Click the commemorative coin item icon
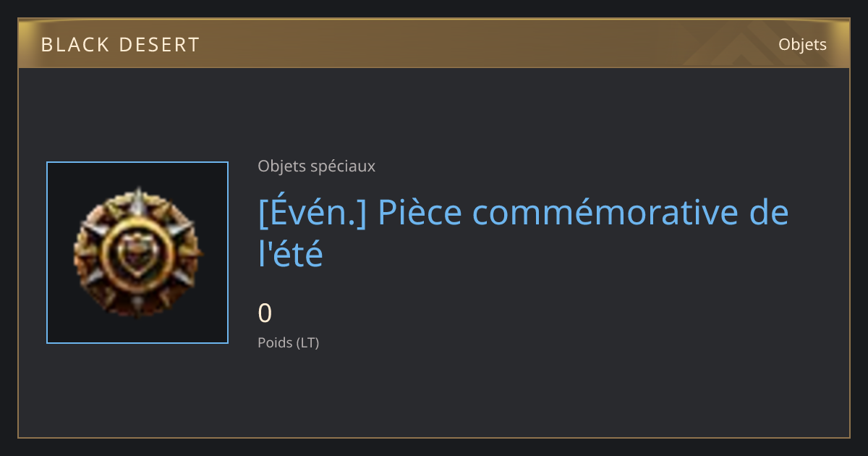The width and height of the screenshot is (868, 456). pyautogui.click(x=137, y=253)
